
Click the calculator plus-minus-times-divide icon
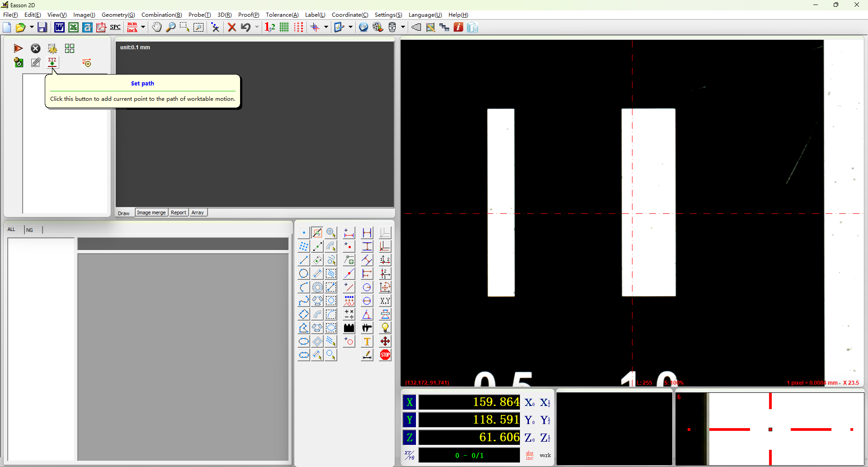[349, 314]
